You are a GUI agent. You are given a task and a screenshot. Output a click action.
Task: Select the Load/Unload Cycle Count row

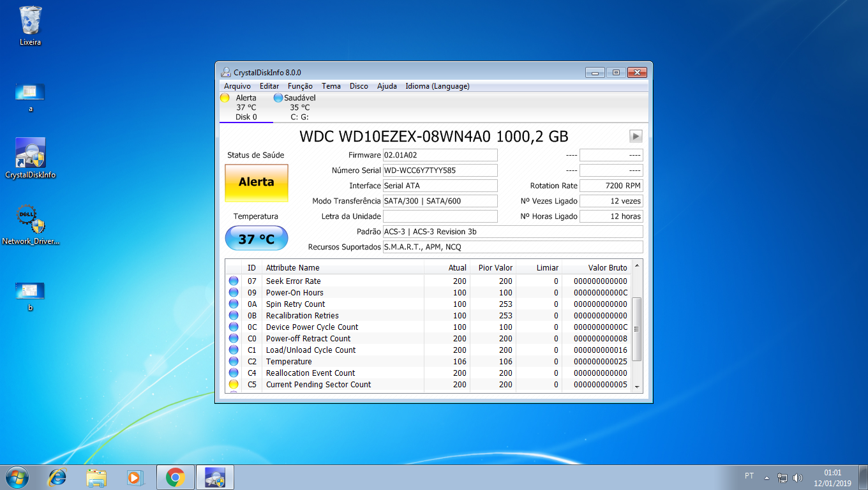pyautogui.click(x=428, y=350)
